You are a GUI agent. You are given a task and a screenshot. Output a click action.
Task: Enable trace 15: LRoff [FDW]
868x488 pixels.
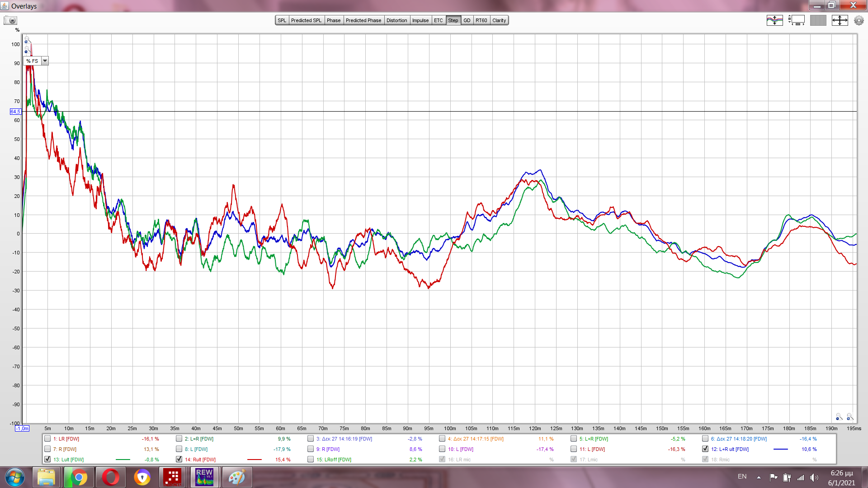[x=311, y=459]
